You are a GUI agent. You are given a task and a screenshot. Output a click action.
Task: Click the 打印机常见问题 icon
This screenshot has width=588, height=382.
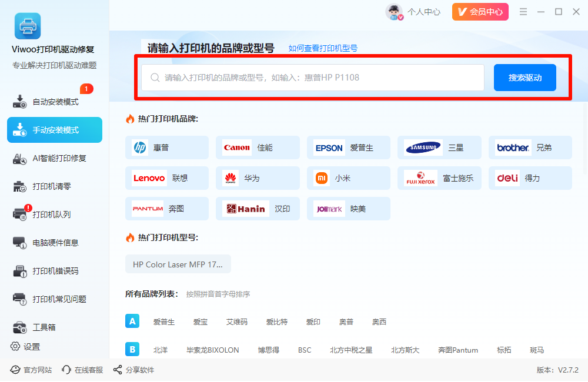coord(20,299)
